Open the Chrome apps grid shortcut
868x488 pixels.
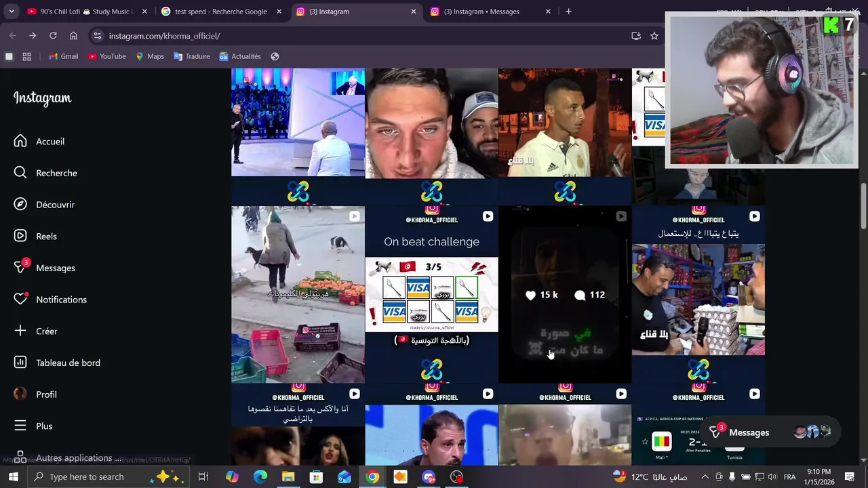pos(27,56)
